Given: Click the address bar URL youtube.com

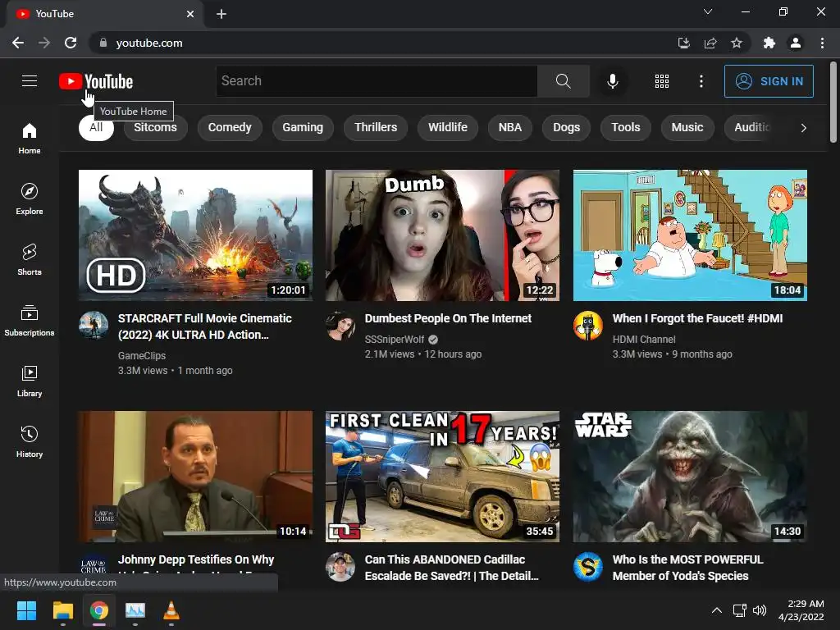Looking at the screenshot, I should pyautogui.click(x=149, y=43).
